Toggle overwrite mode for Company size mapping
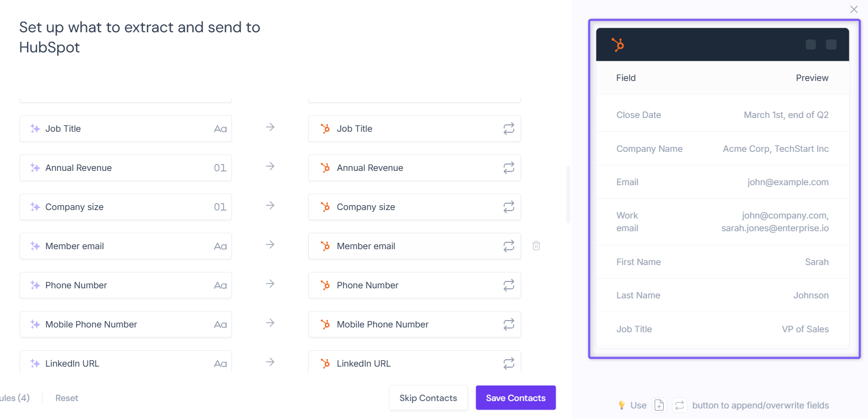 pyautogui.click(x=508, y=207)
